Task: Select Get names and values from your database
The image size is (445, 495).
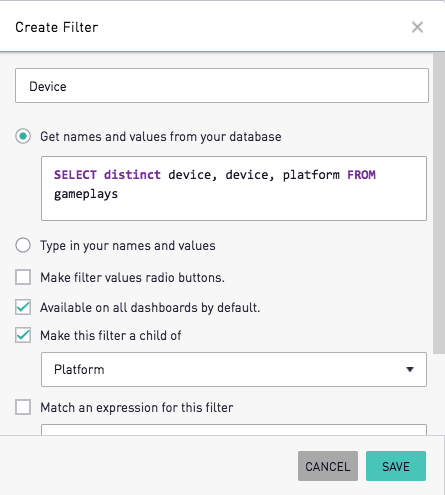Action: [23, 136]
